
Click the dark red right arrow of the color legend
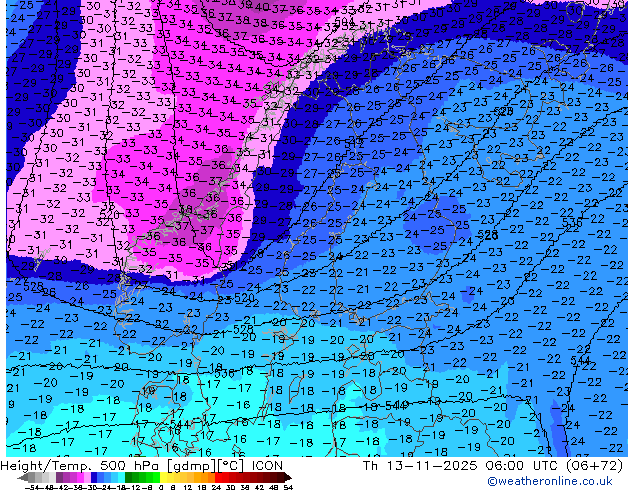(287, 477)
